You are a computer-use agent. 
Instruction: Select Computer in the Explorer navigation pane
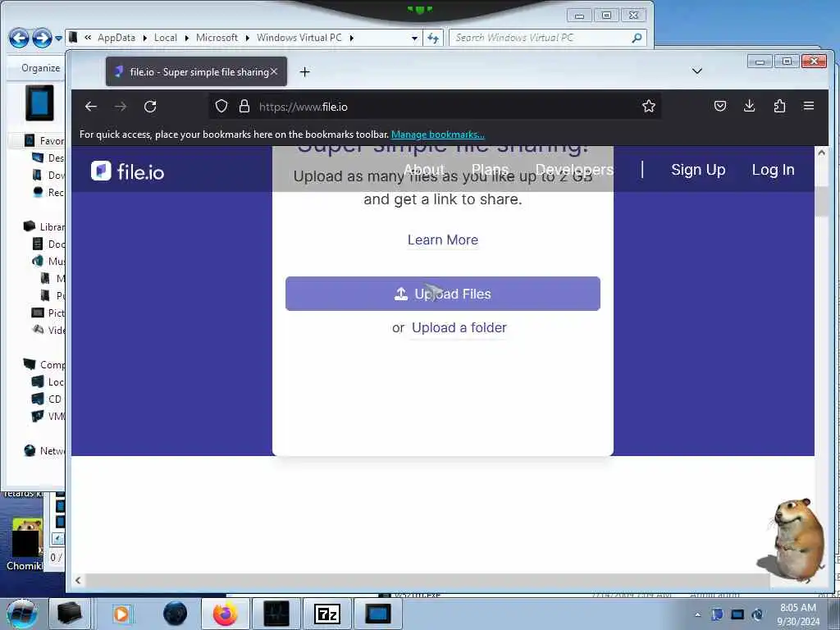[x=46, y=365]
